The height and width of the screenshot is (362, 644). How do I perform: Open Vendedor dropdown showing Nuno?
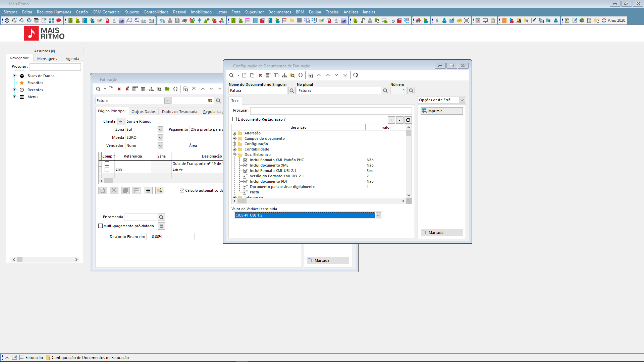(x=160, y=145)
